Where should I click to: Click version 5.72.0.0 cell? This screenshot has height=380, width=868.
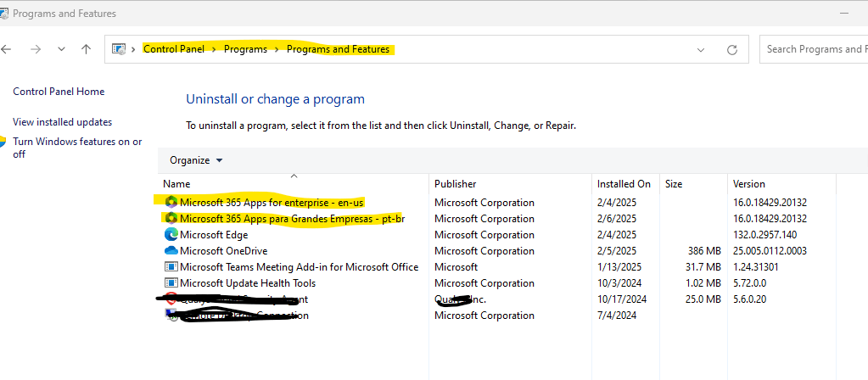[x=749, y=282]
